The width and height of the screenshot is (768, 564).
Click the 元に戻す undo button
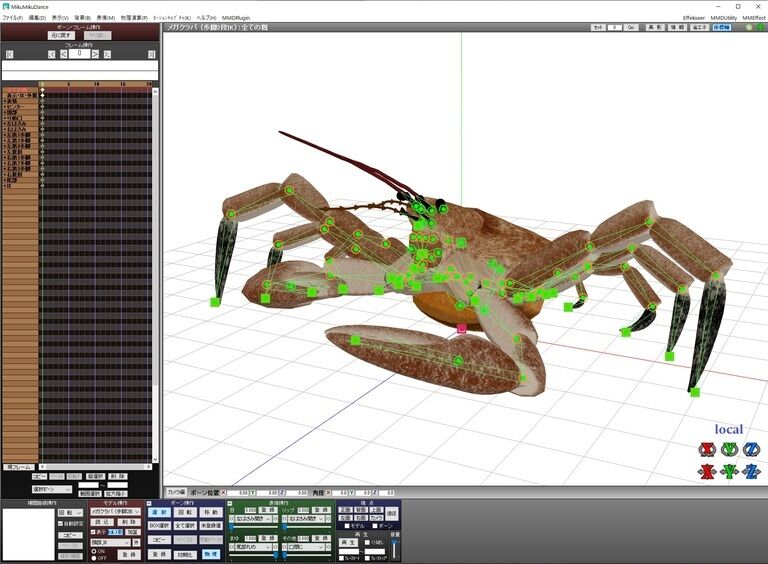click(61, 35)
